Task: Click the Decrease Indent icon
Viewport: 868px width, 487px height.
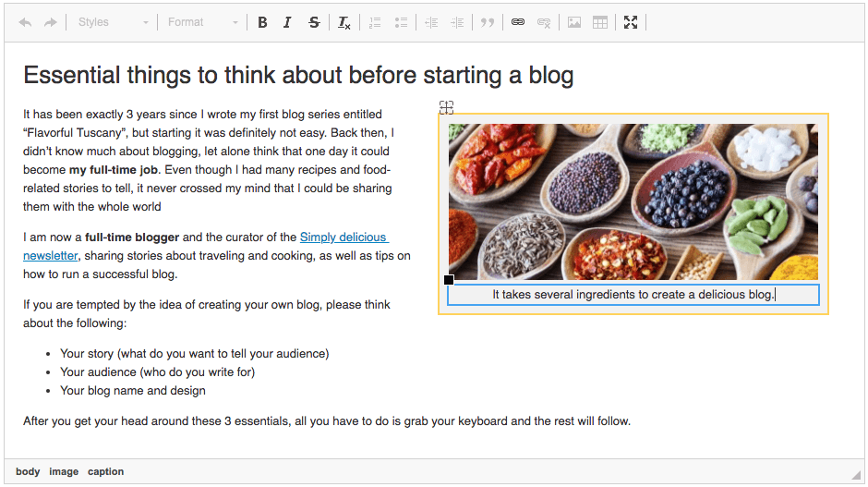Action: point(431,22)
